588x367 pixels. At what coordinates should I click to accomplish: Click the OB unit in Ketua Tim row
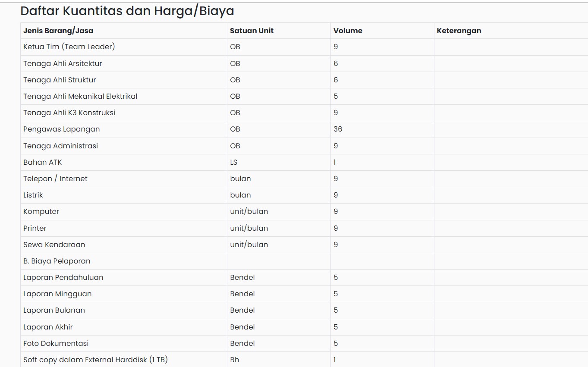pyautogui.click(x=235, y=47)
